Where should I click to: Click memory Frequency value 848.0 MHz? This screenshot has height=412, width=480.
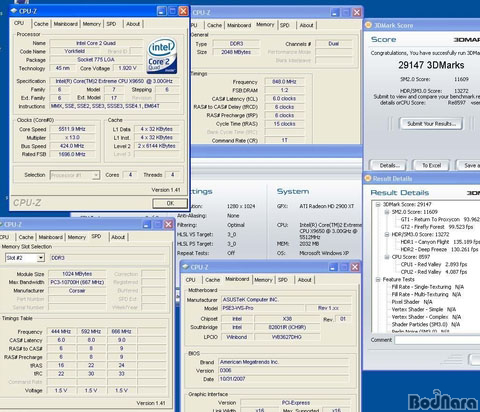pyautogui.click(x=284, y=82)
